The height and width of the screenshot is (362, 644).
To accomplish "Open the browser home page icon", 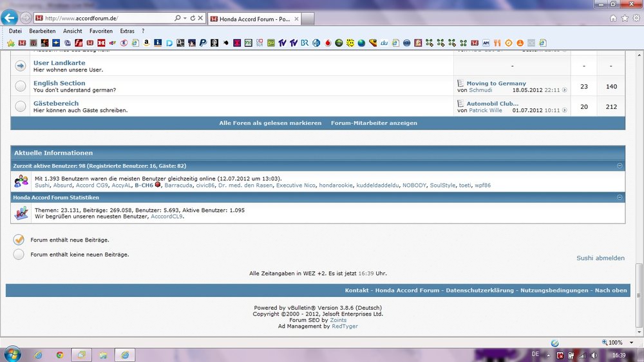I will [613, 18].
